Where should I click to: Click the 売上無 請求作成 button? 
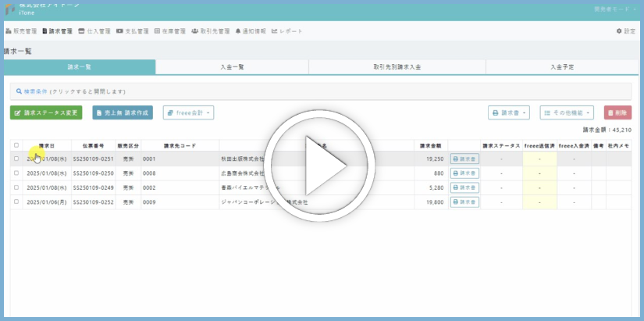123,112
